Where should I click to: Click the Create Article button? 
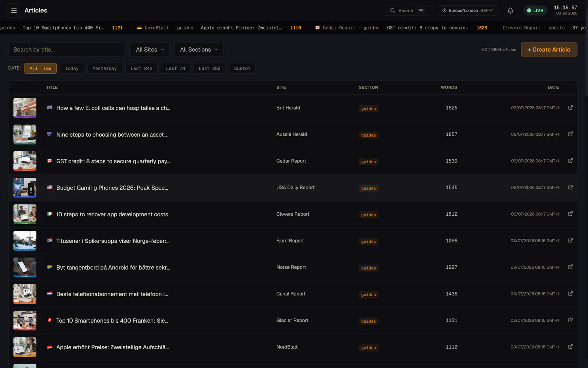(x=549, y=50)
